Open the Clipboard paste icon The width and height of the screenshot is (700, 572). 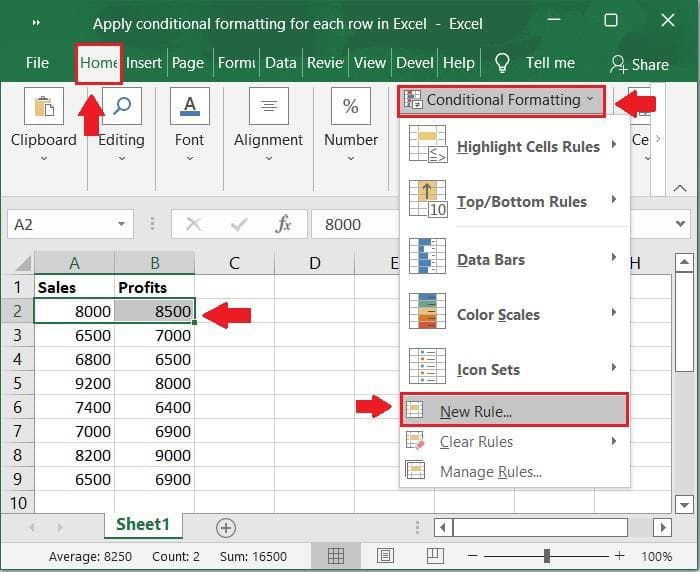click(x=44, y=106)
